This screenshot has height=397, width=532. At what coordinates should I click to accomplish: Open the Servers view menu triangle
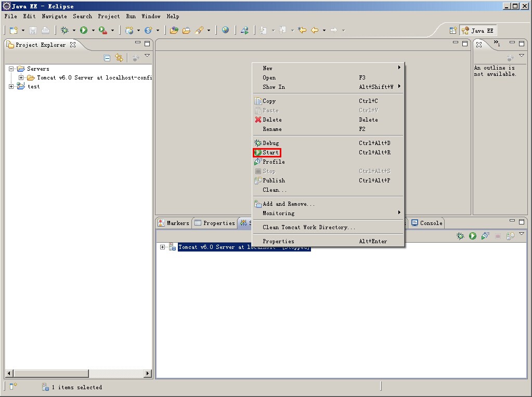pyautogui.click(x=522, y=234)
